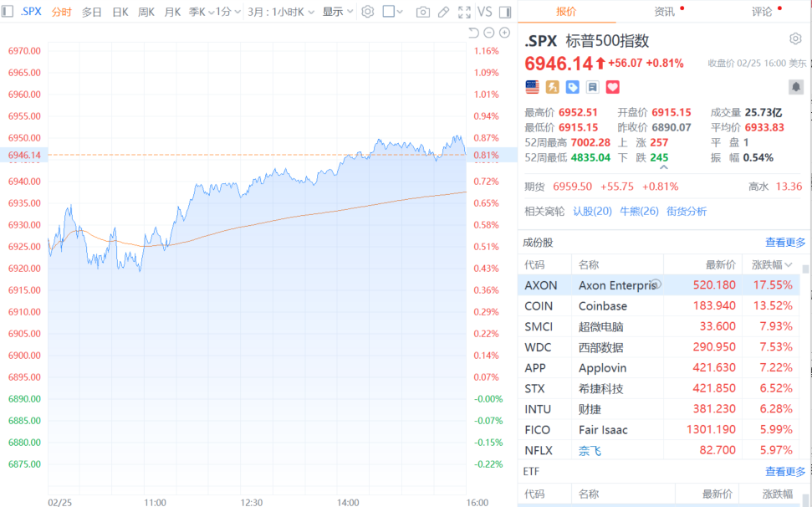Click the price alert bell icon
Viewport: 812px width, 507px height.
tap(795, 87)
